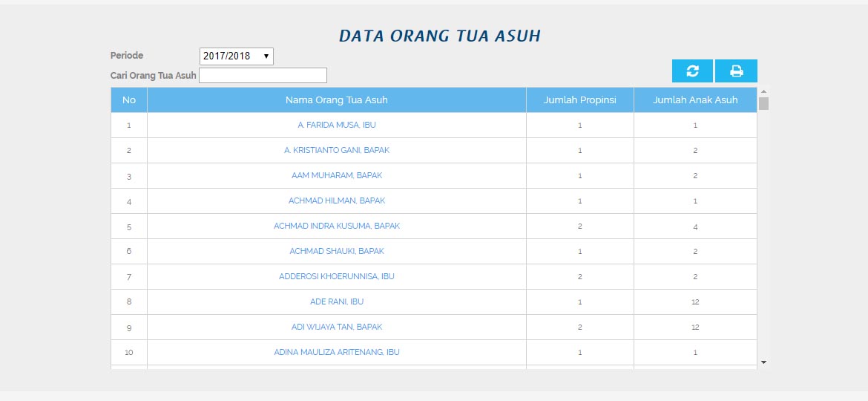
Task: Select ADDEROSI KHOERUNNISA, IBU link
Action: pyautogui.click(x=337, y=277)
